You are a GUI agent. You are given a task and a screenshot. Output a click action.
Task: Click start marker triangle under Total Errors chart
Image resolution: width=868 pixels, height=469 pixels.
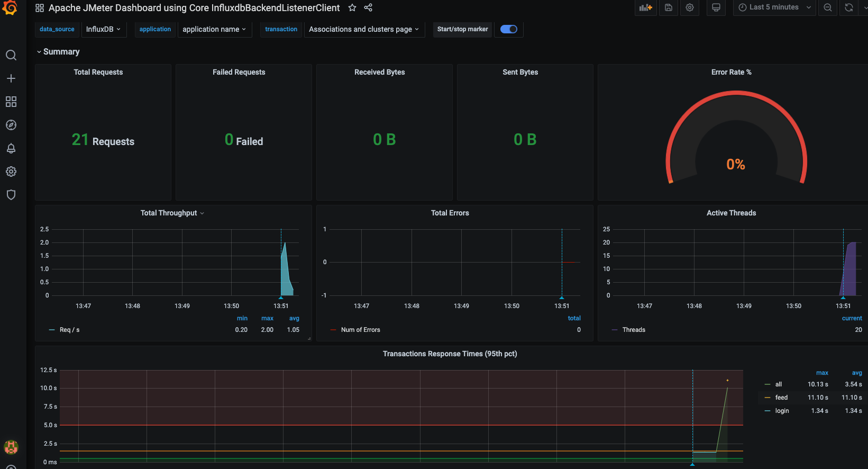pyautogui.click(x=562, y=297)
